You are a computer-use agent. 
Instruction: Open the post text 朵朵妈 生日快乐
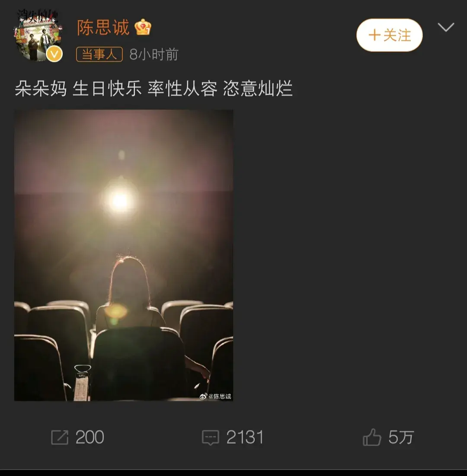click(78, 89)
